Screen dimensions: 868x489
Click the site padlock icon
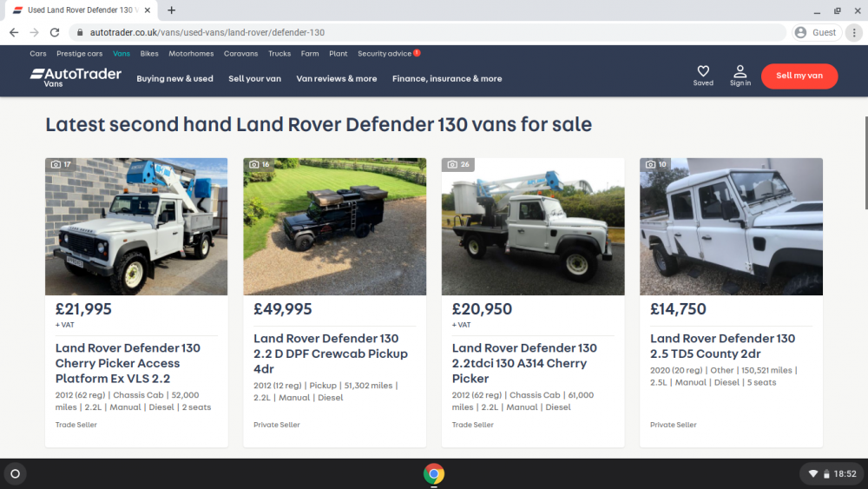(80, 33)
